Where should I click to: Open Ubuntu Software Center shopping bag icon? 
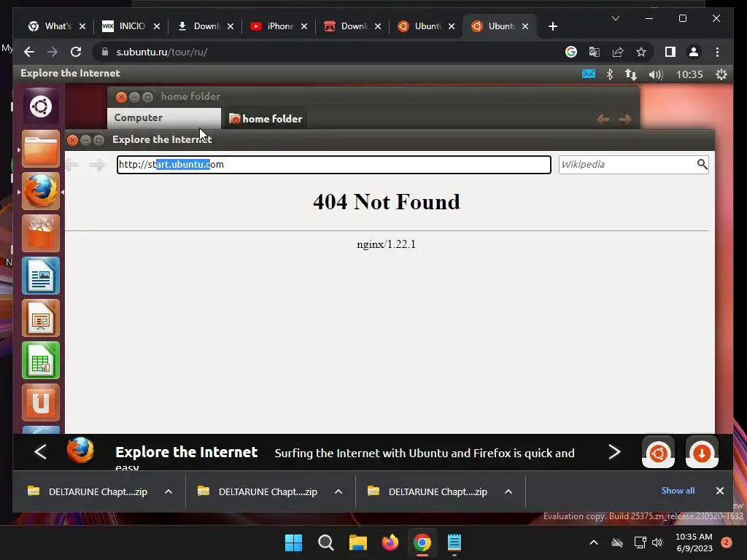(x=41, y=233)
